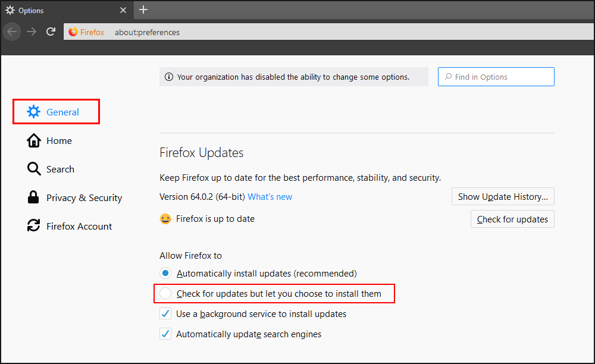Click the 'Allow Firefox to' label
Screen dimensions: 595x364
pyautogui.click(x=190, y=256)
